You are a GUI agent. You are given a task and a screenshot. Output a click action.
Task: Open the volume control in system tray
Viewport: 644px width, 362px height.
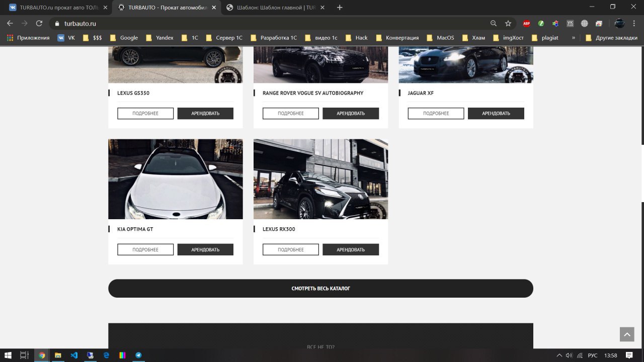click(x=569, y=355)
